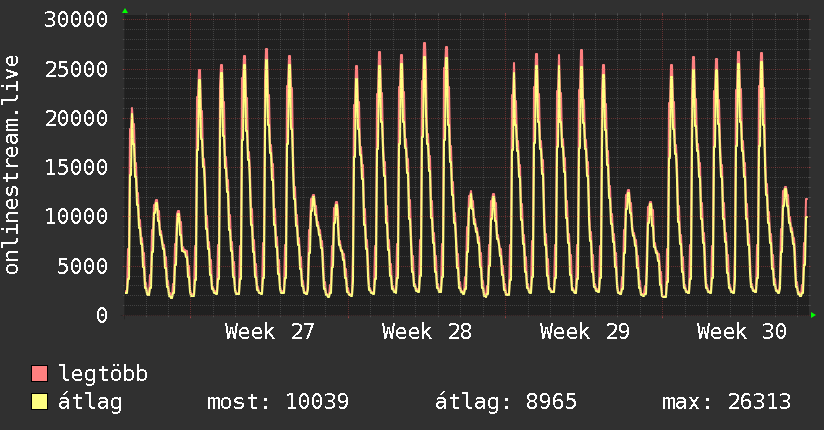Click the Week 30 axis label
The width and height of the screenshot is (824, 430).
point(741,332)
